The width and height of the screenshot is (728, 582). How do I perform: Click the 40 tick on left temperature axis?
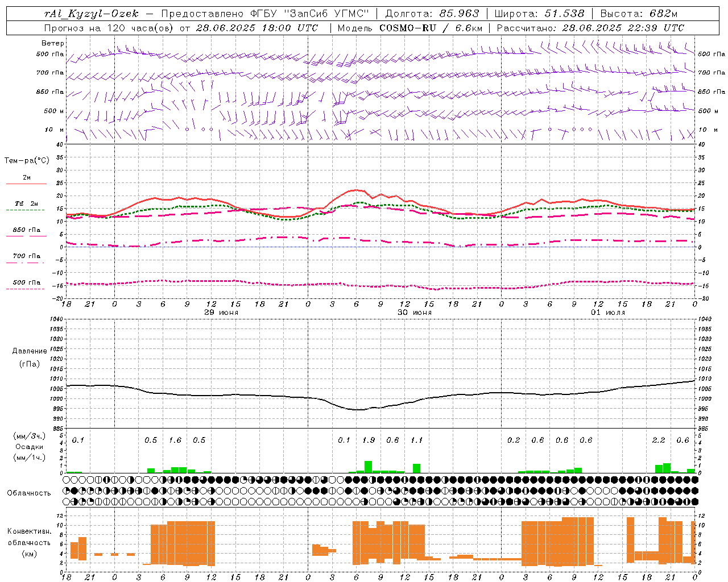(x=60, y=145)
